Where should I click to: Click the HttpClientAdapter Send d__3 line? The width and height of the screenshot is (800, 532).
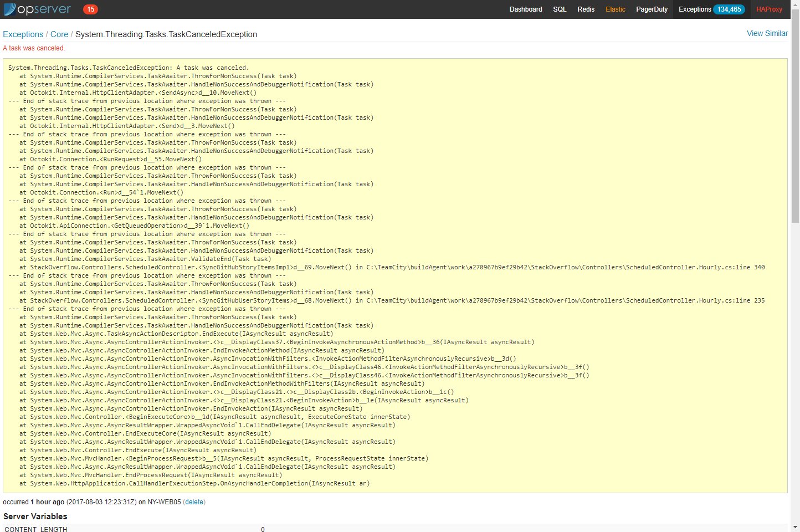(x=127, y=126)
